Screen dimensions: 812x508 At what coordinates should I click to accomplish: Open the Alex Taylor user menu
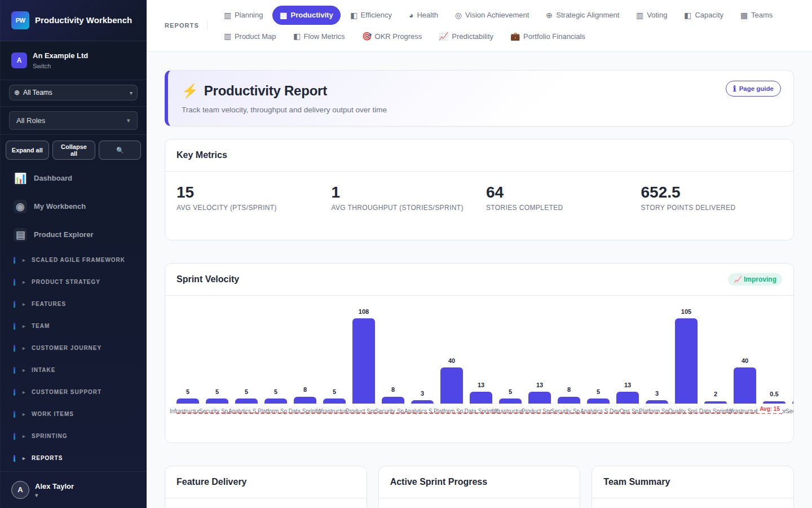pyautogui.click(x=73, y=490)
